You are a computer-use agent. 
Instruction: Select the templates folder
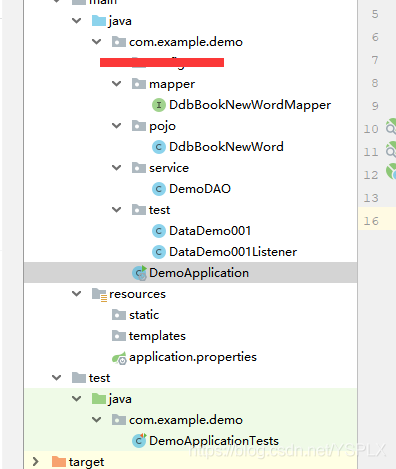click(157, 336)
